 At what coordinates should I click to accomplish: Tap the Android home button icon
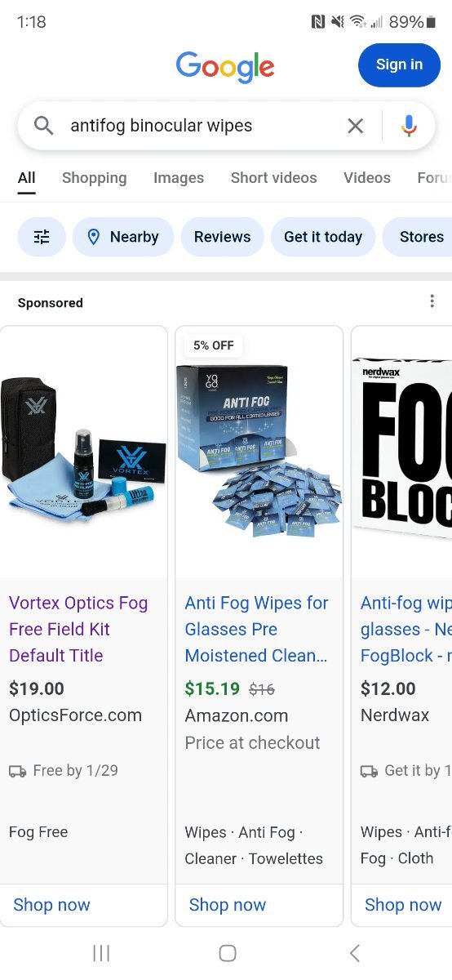(x=228, y=952)
